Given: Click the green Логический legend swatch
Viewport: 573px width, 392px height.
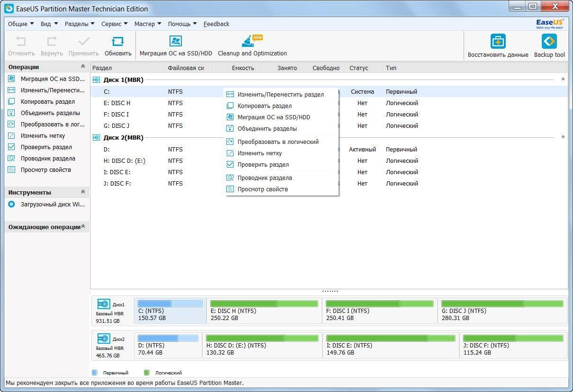Looking at the screenshot, I should click(146, 373).
